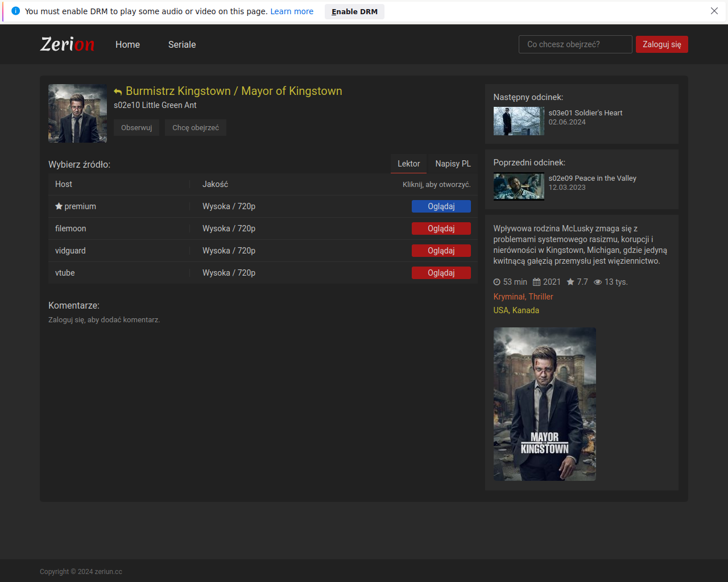The height and width of the screenshot is (582, 728).
Task: Click the rating star icon next to 7.7
Action: [x=570, y=282]
